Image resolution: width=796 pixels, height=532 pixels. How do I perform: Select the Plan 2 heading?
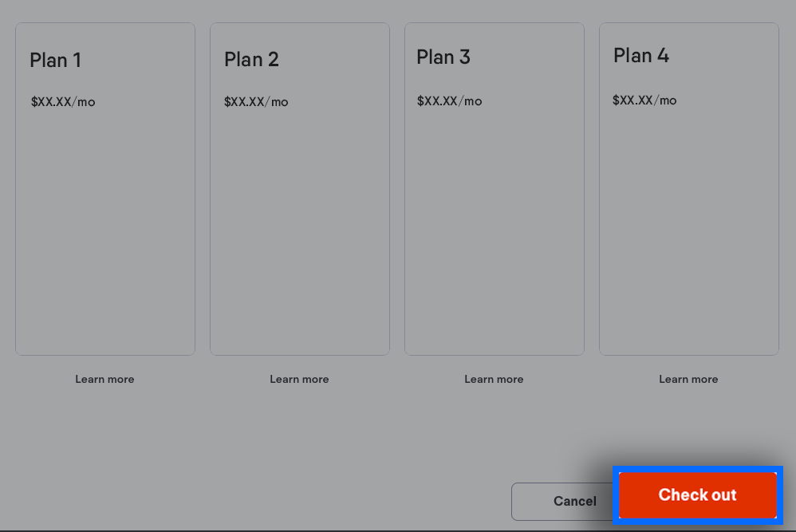(251, 59)
